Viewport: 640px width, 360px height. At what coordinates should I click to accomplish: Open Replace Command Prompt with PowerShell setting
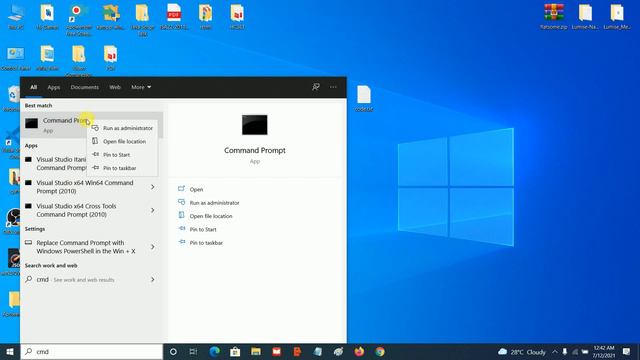pyautogui.click(x=85, y=247)
